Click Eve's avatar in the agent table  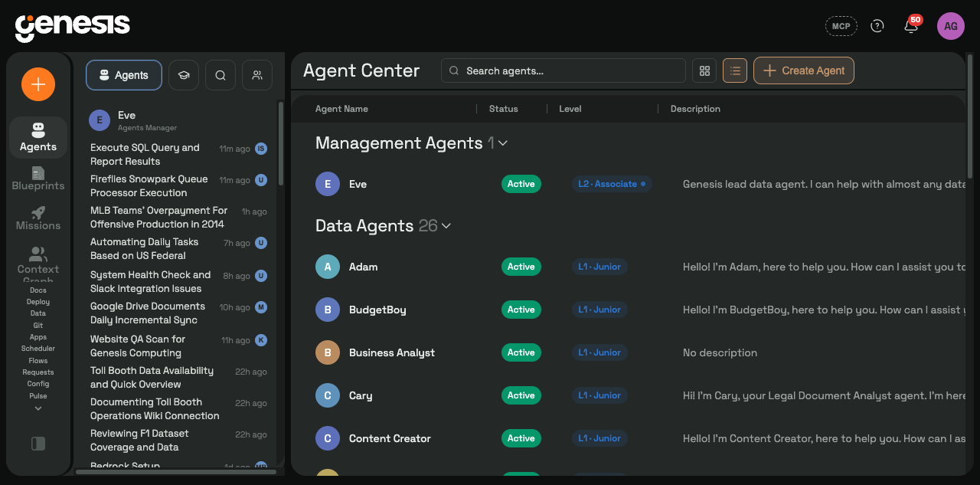(x=328, y=184)
